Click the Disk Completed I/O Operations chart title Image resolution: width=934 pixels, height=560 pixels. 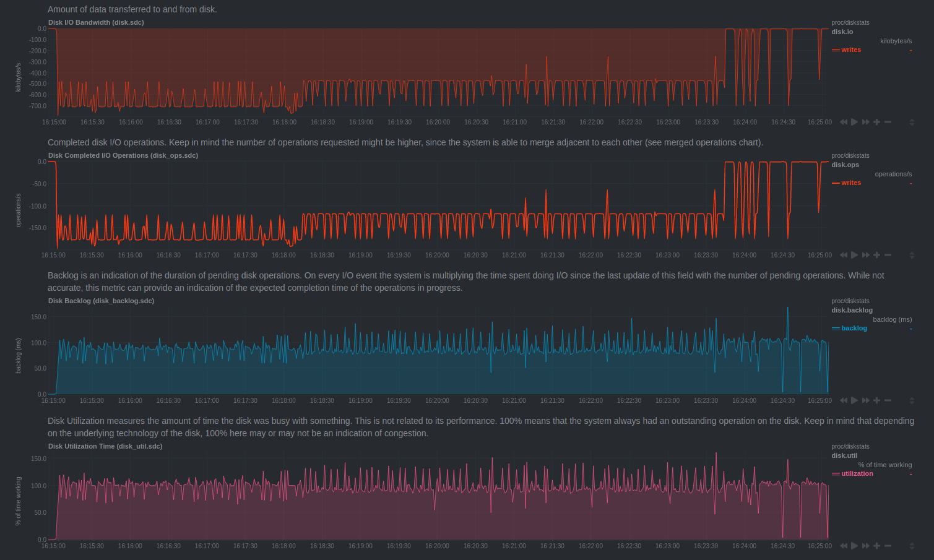point(123,155)
